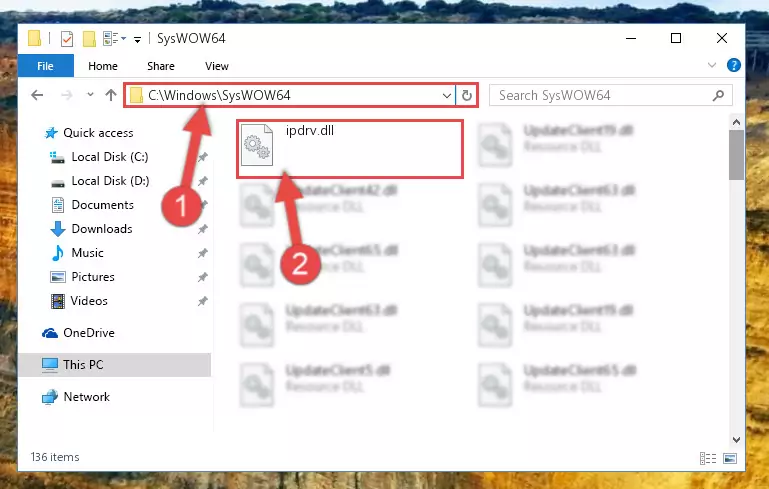Select the ipdrv.dll file icon
This screenshot has height=489, width=769.
(x=257, y=146)
